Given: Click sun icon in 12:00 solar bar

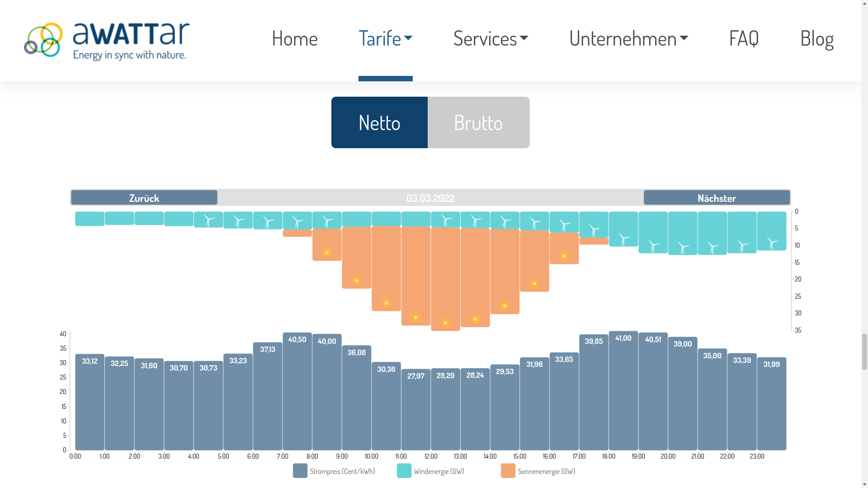Looking at the screenshot, I should click(445, 323).
